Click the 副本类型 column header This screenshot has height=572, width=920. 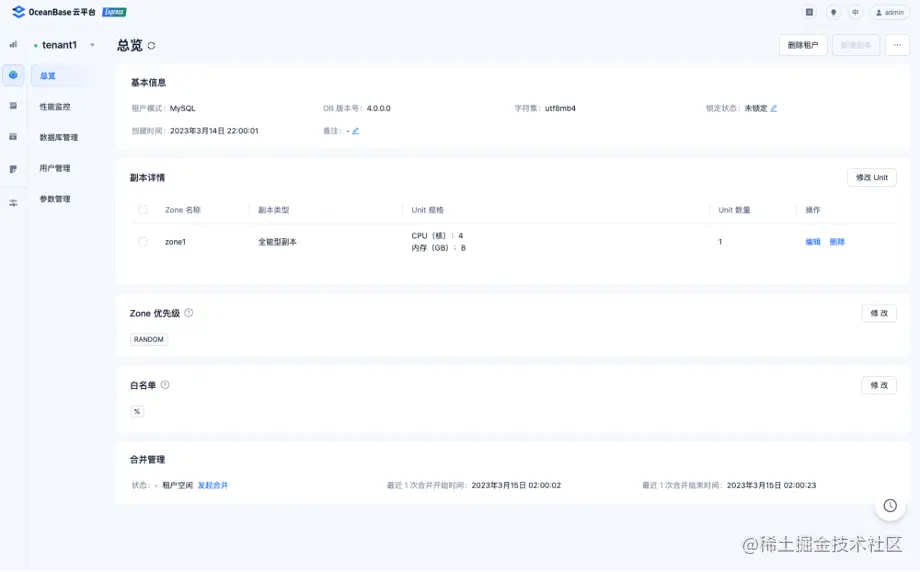tap(273, 210)
